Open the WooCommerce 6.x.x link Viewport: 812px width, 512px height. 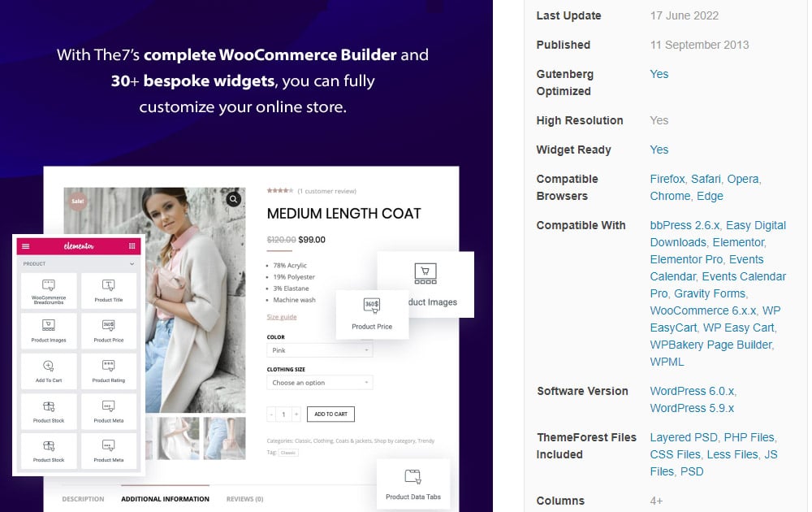(x=703, y=310)
